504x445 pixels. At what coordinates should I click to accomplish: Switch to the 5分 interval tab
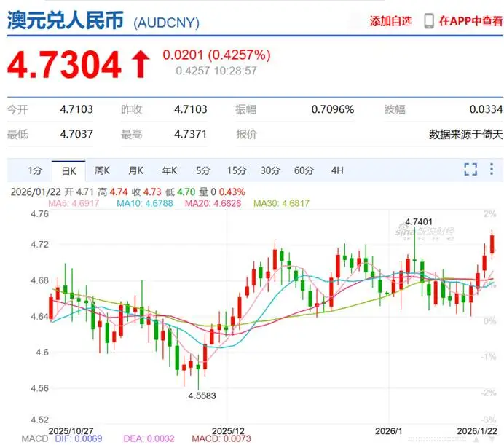coord(202,170)
